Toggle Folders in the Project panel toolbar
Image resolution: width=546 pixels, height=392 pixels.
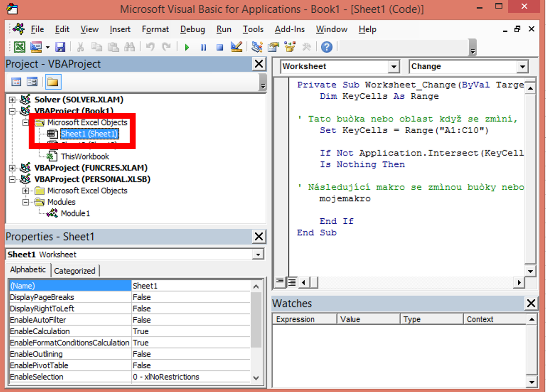[x=53, y=82]
